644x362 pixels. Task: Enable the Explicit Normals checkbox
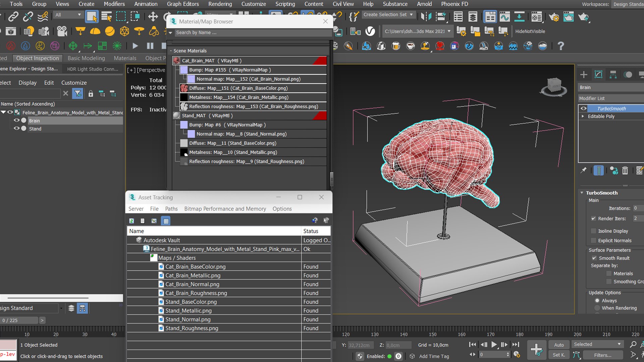point(594,240)
